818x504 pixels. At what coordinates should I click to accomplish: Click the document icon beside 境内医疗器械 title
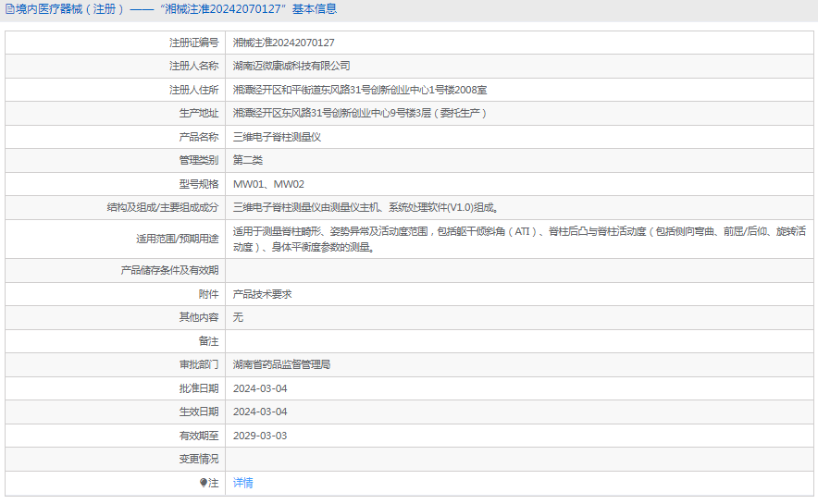click(10, 9)
